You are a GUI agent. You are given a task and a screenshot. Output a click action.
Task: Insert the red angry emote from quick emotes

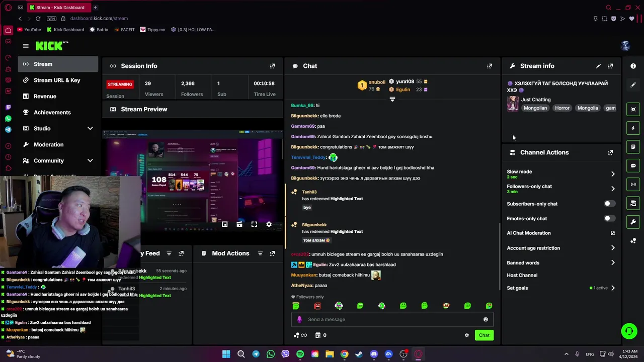coord(317,306)
